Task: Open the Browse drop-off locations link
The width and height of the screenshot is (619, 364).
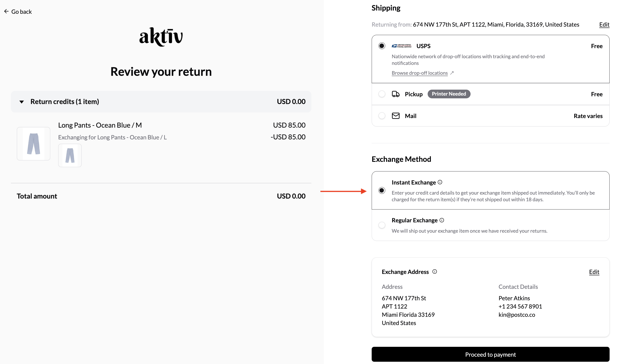Action: tap(420, 73)
